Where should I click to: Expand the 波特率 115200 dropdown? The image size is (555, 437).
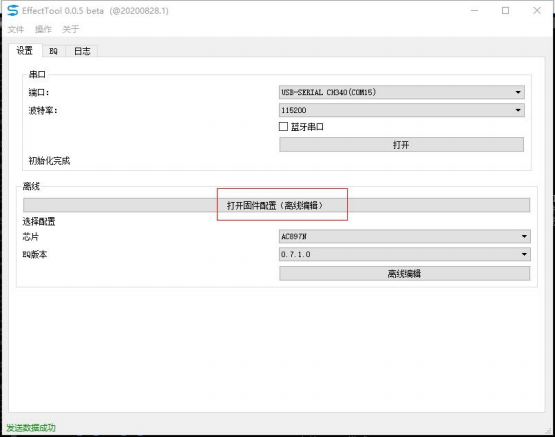[402, 110]
